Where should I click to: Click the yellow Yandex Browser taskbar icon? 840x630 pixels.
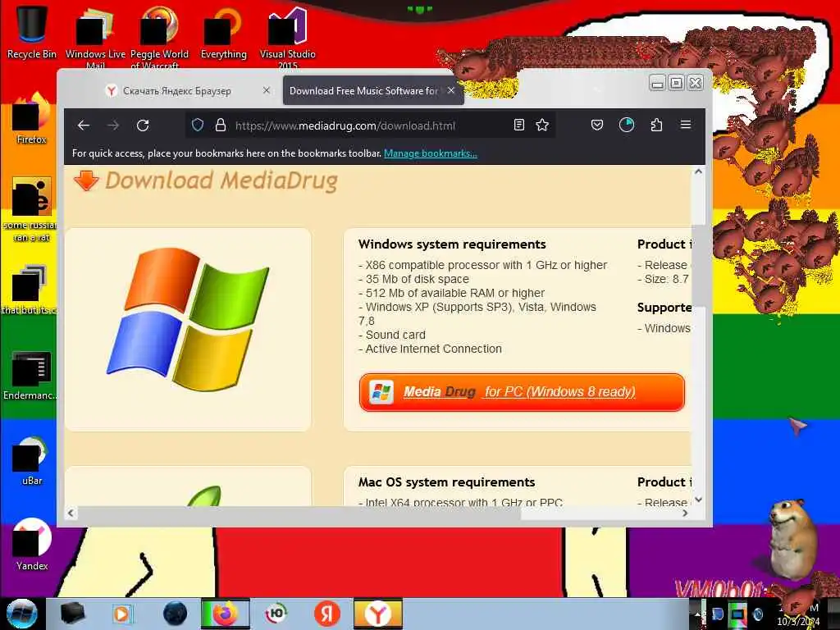pyautogui.click(x=377, y=614)
